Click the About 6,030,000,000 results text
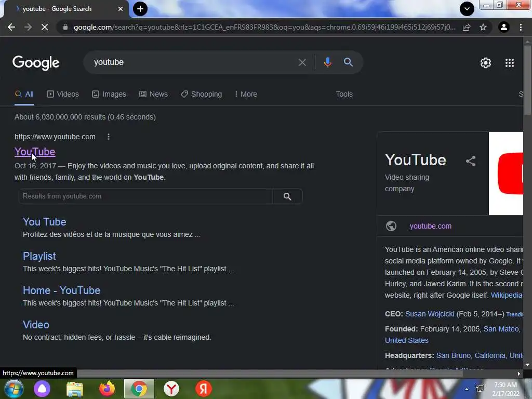The image size is (532, 399). pos(85,117)
